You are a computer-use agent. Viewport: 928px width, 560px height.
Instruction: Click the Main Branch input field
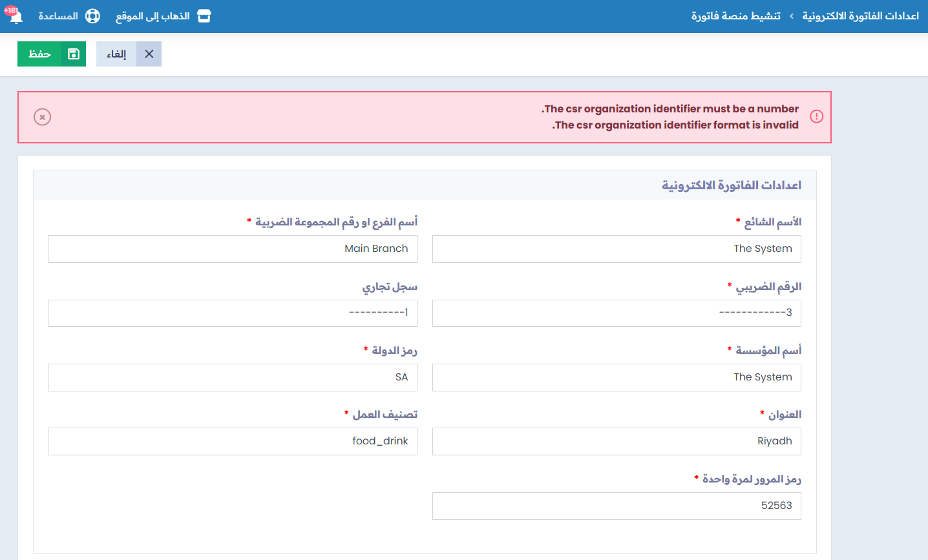[x=233, y=249]
